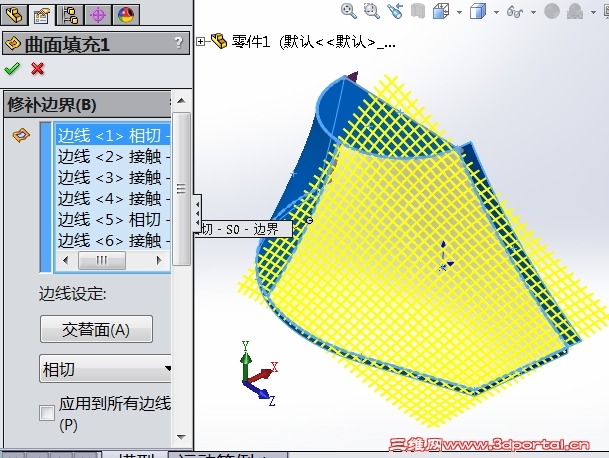Select 边线 <2> 接触 in boundary list
This screenshot has width=609, height=458.
(113, 157)
